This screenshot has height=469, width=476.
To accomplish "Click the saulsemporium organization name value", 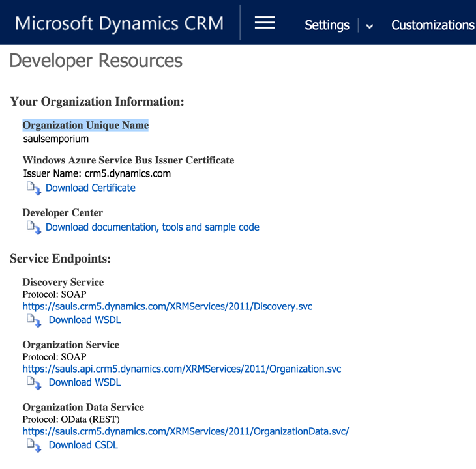I will pyautogui.click(x=56, y=139).
